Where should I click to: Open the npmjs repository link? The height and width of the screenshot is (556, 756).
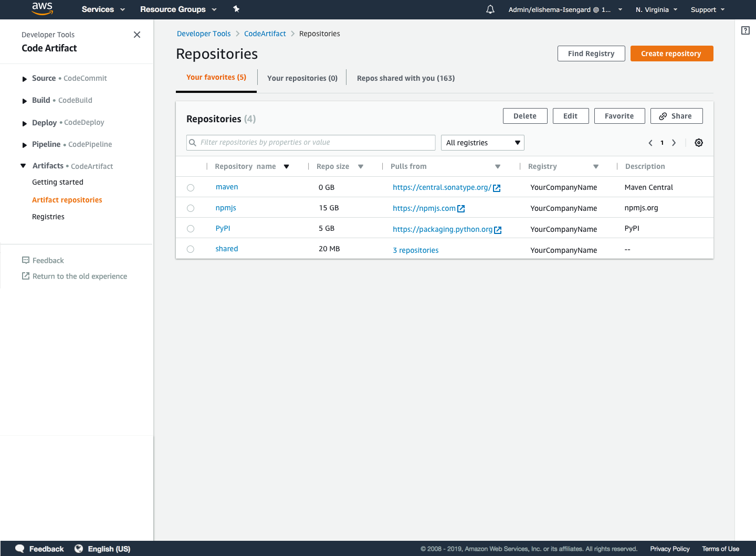pyautogui.click(x=226, y=208)
